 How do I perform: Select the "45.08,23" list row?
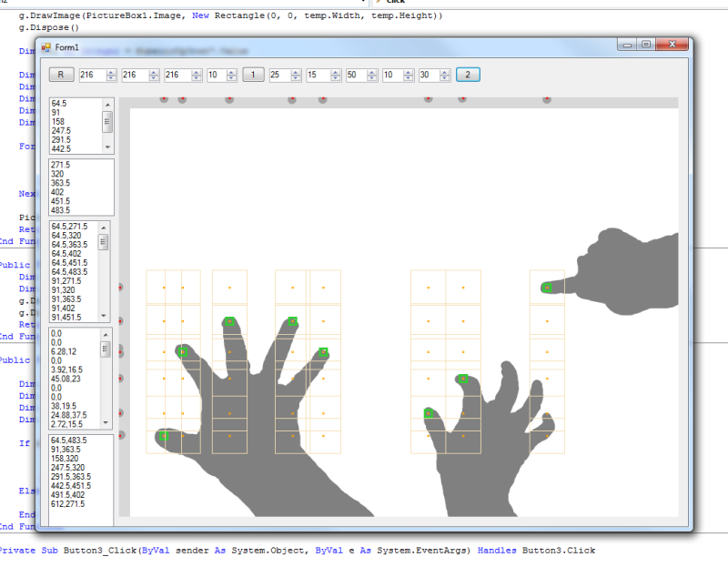pyautogui.click(x=66, y=379)
